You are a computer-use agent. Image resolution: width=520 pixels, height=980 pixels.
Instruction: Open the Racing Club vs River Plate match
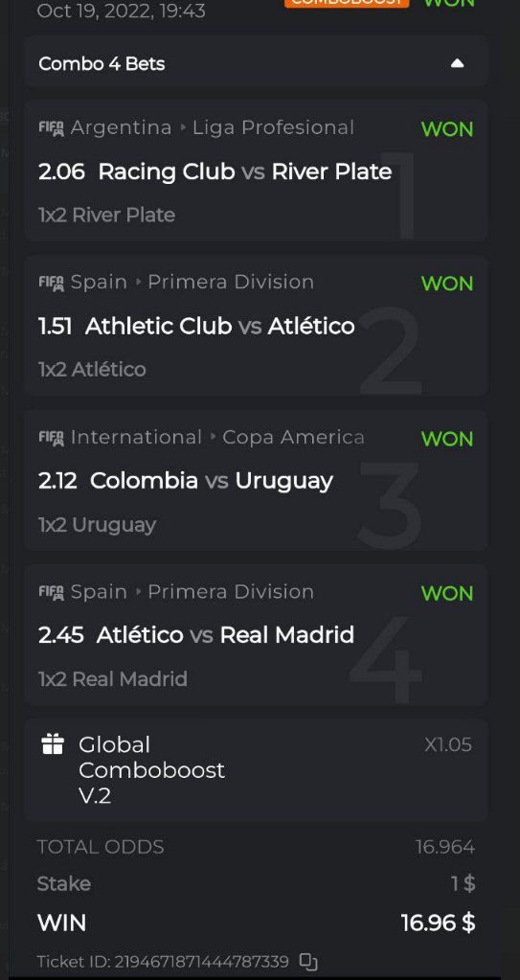point(245,171)
